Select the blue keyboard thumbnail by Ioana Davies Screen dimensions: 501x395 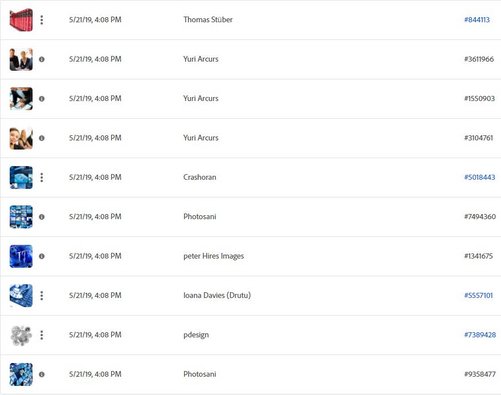click(x=21, y=295)
